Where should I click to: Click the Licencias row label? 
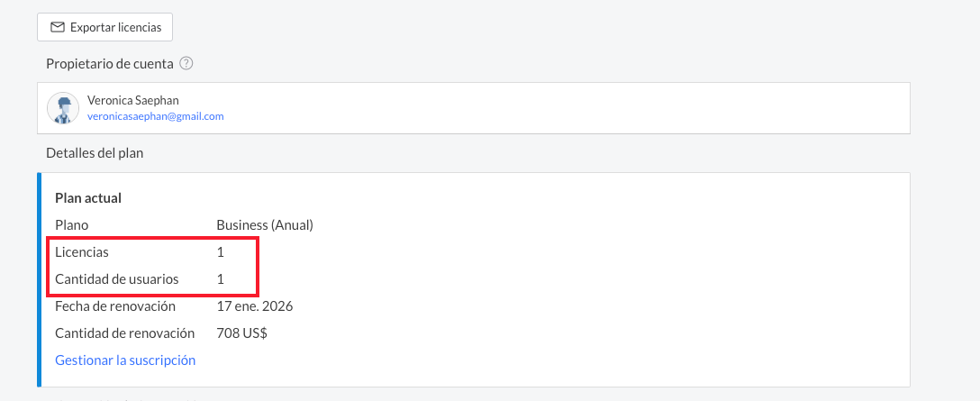point(82,252)
